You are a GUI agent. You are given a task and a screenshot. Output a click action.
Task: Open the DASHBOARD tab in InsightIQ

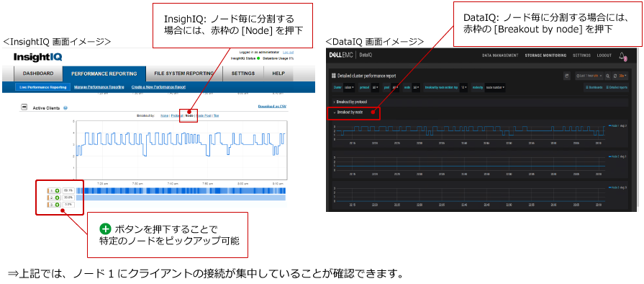click(x=38, y=74)
